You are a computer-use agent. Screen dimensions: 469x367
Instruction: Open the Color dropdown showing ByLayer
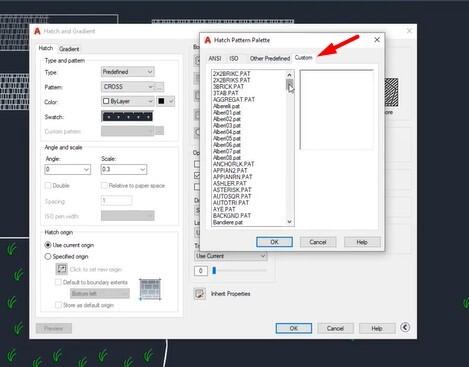point(128,101)
